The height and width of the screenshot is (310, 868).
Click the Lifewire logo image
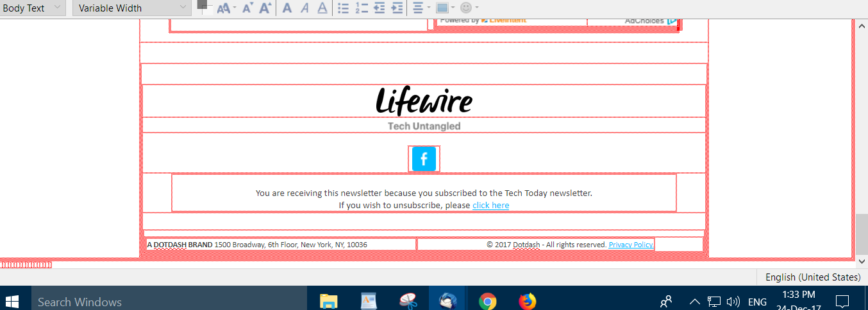424,101
